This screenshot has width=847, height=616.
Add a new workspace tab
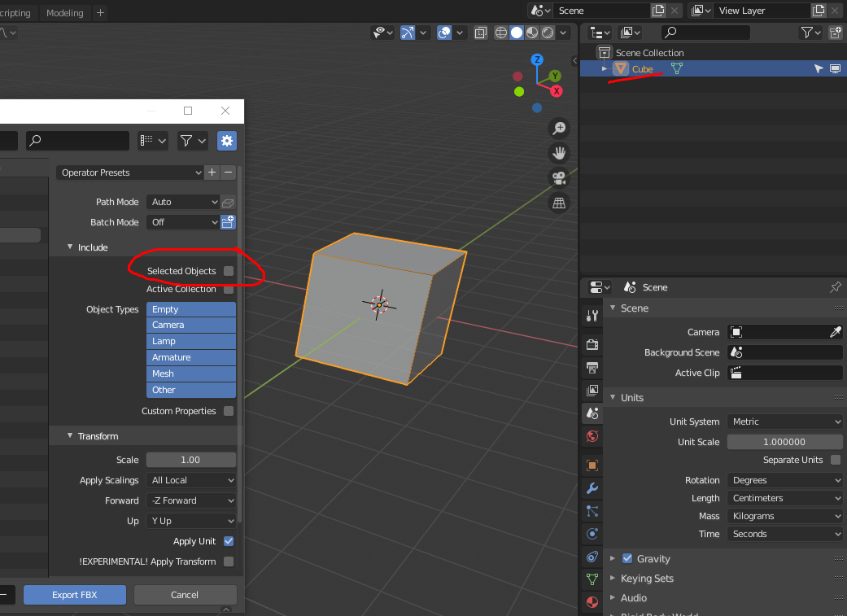click(100, 12)
